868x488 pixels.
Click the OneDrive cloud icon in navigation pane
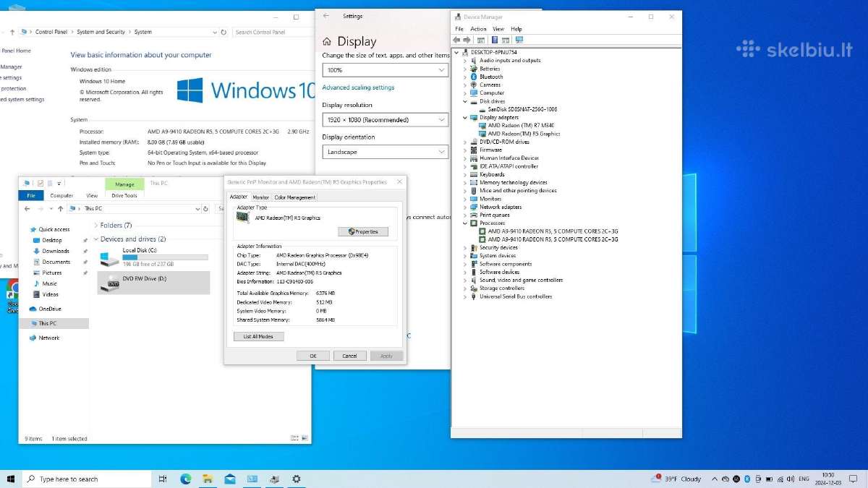pos(33,309)
